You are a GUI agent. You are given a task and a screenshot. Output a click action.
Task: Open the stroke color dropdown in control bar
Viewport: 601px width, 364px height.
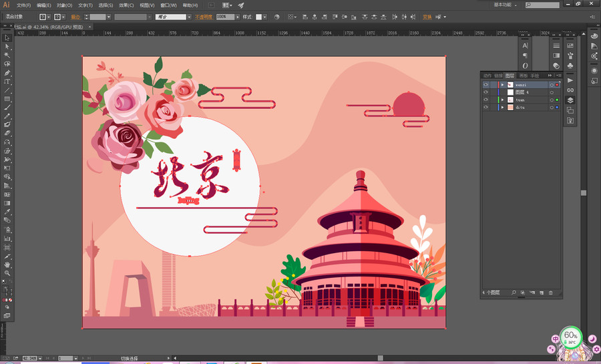pyautogui.click(x=63, y=17)
